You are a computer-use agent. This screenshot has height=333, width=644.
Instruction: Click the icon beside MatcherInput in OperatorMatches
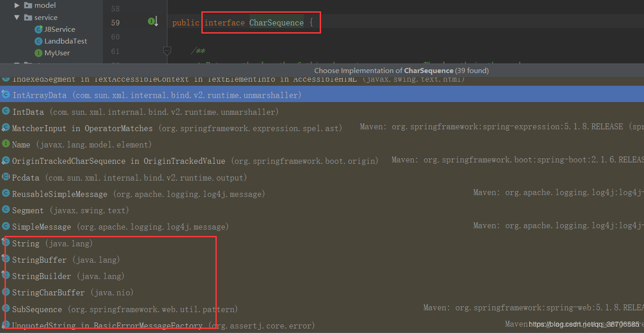6,128
